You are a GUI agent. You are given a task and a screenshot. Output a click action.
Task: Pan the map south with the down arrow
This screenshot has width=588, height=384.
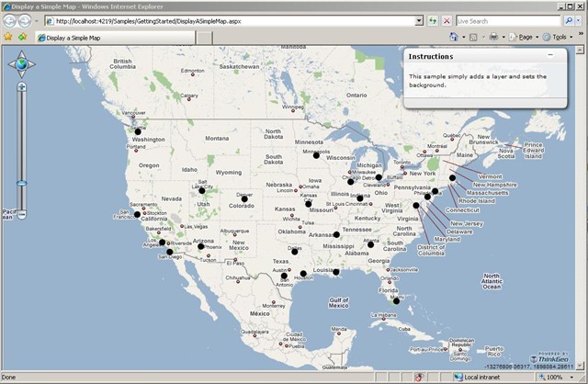22,74
